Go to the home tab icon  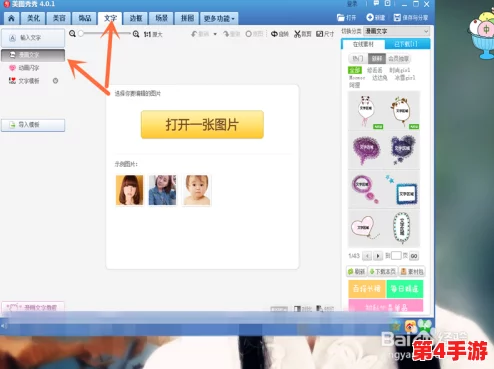(11, 18)
